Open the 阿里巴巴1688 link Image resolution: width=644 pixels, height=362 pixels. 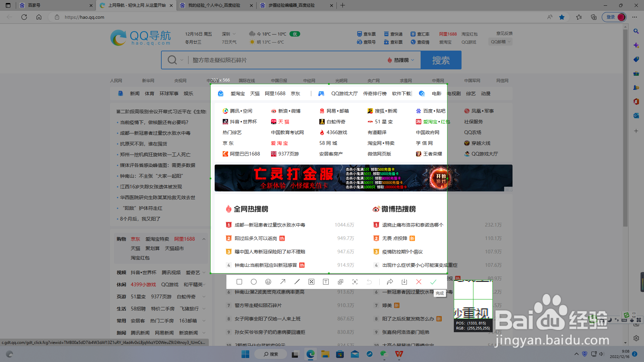pos(241,154)
